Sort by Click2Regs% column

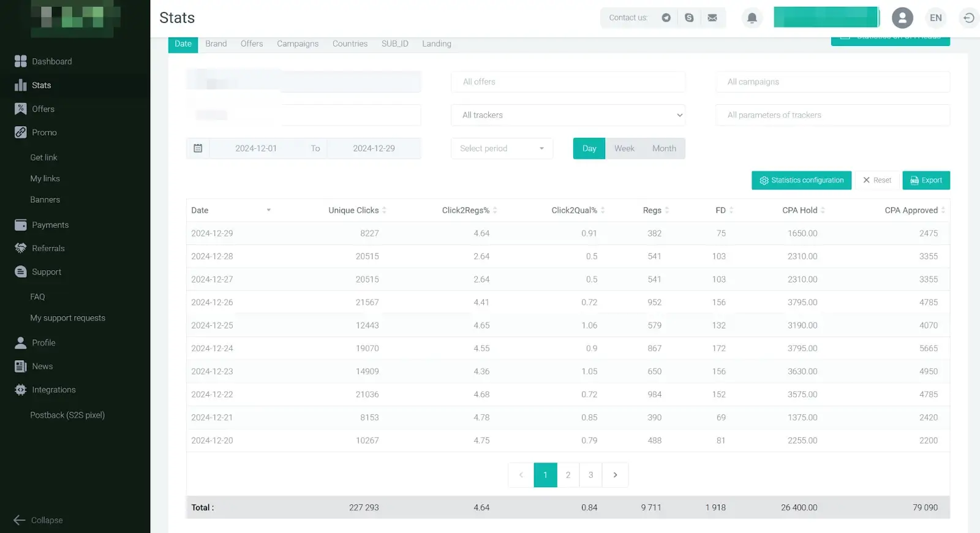coord(470,210)
